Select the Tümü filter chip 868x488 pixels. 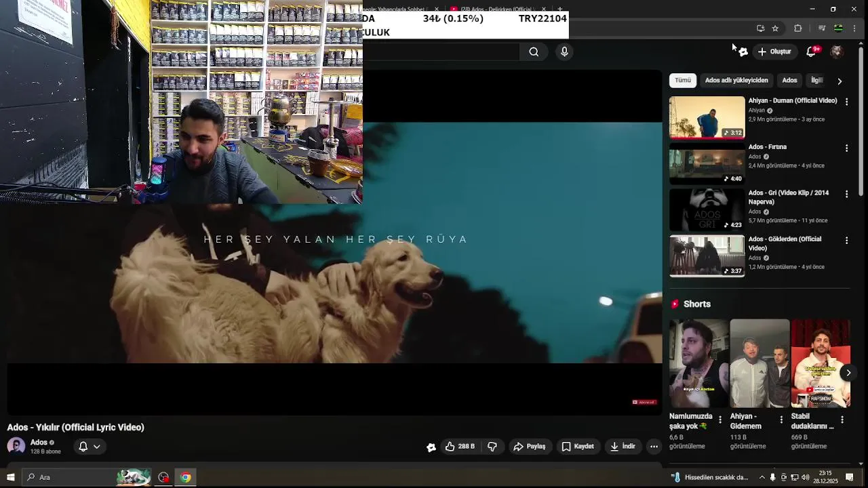(x=683, y=80)
